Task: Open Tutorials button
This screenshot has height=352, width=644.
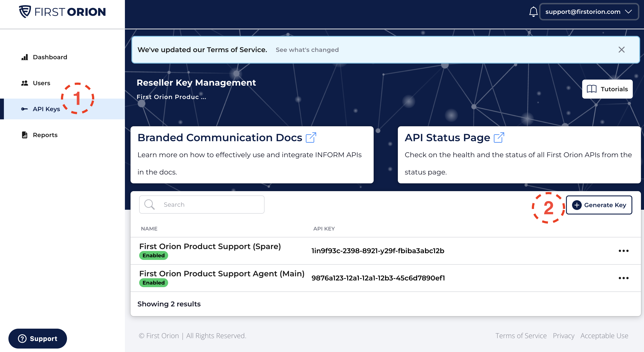Action: click(607, 89)
